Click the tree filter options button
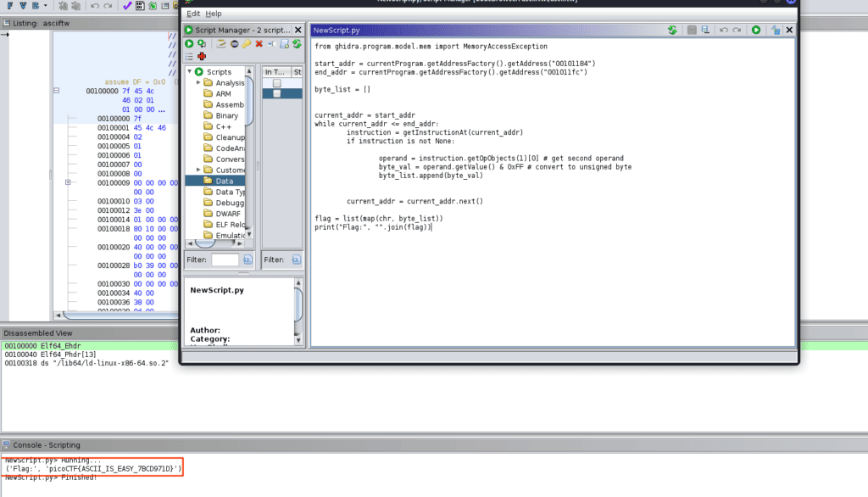The image size is (868, 497). 248,260
